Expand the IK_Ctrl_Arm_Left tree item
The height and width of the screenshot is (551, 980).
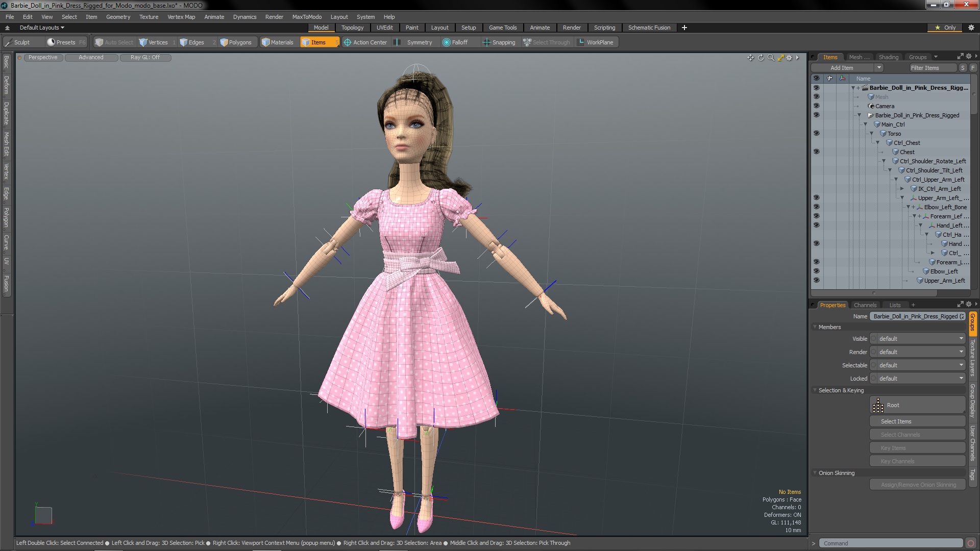(x=902, y=189)
